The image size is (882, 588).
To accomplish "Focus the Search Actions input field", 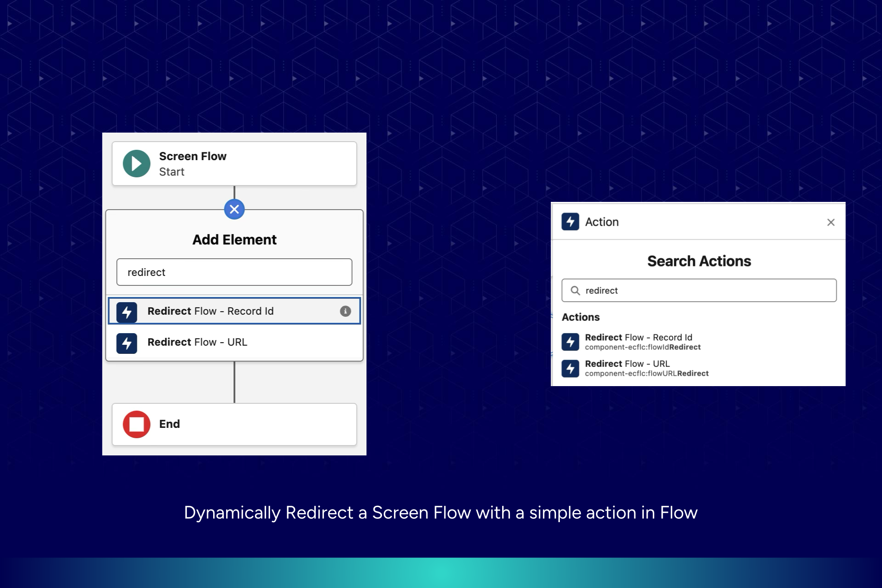I will (x=699, y=291).
